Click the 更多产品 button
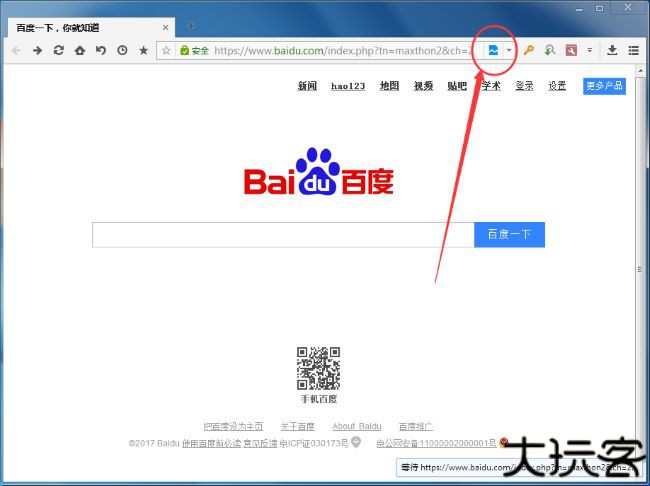This screenshot has width=650, height=486. pos(604,86)
